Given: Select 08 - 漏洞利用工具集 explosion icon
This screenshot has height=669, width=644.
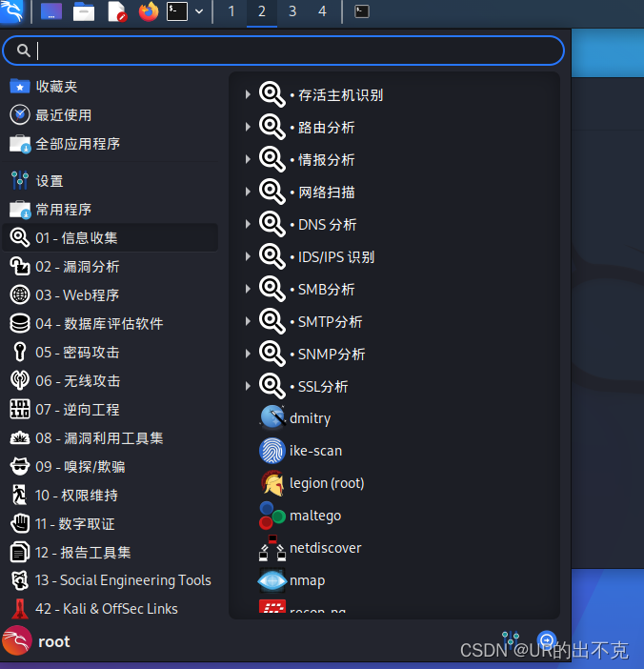Looking at the screenshot, I should [x=20, y=437].
